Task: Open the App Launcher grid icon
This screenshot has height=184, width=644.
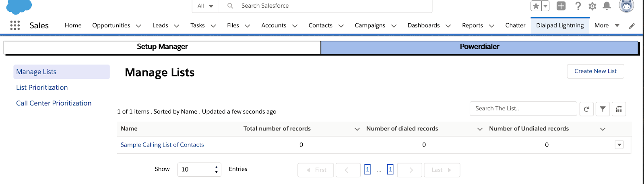Action: [15, 25]
